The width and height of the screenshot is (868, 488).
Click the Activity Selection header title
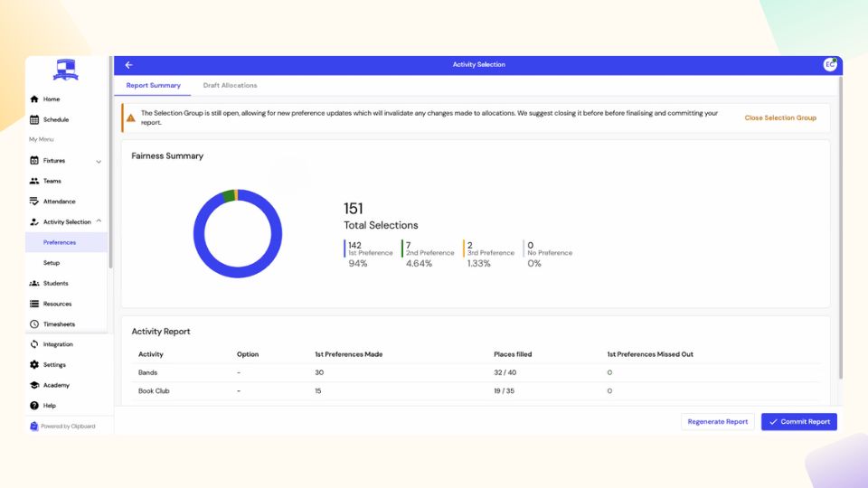click(479, 65)
